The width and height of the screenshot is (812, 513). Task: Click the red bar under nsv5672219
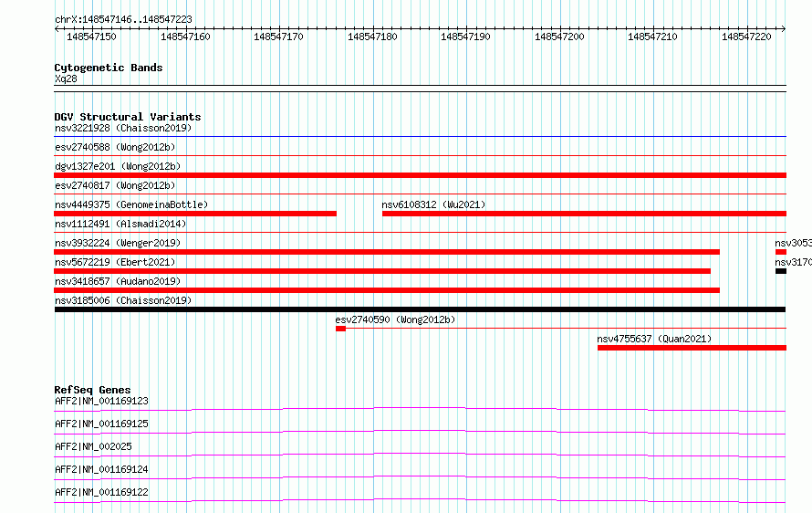click(x=382, y=271)
